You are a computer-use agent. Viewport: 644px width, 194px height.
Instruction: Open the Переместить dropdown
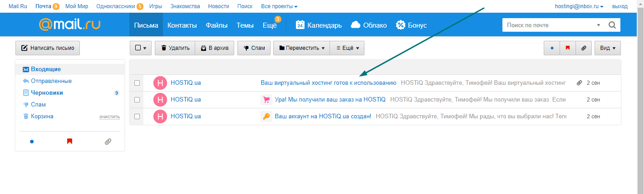301,48
